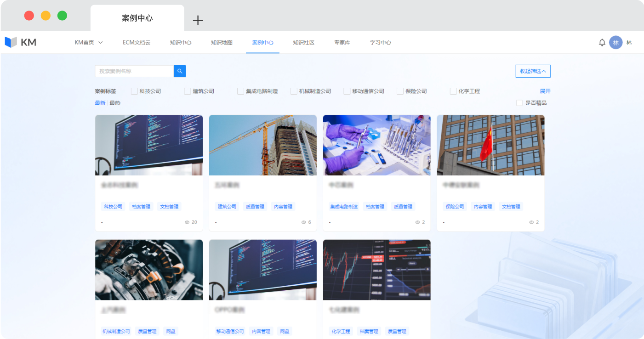Click the user avatar 林
Viewport: 644px width, 339px height.
pyautogui.click(x=616, y=42)
